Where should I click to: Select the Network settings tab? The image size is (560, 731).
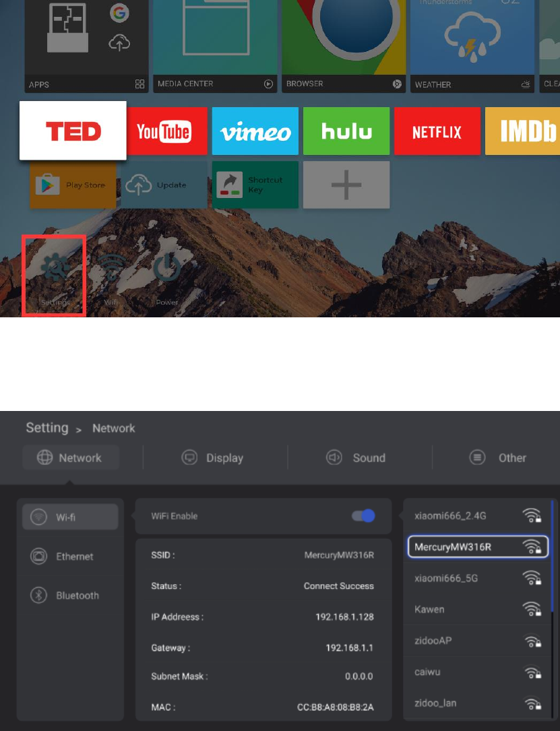click(x=71, y=457)
